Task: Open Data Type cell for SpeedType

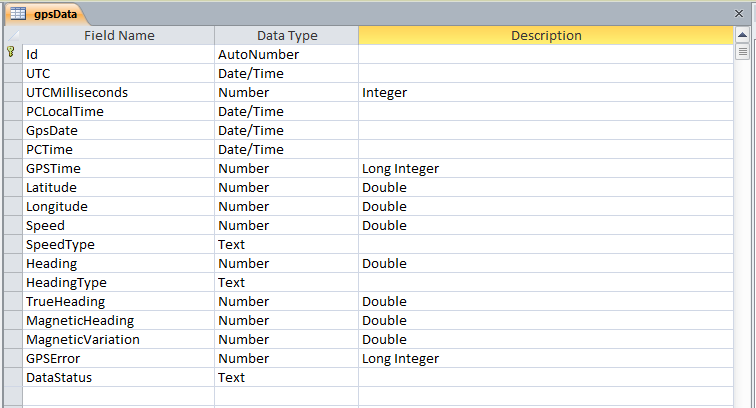Action: [x=287, y=244]
